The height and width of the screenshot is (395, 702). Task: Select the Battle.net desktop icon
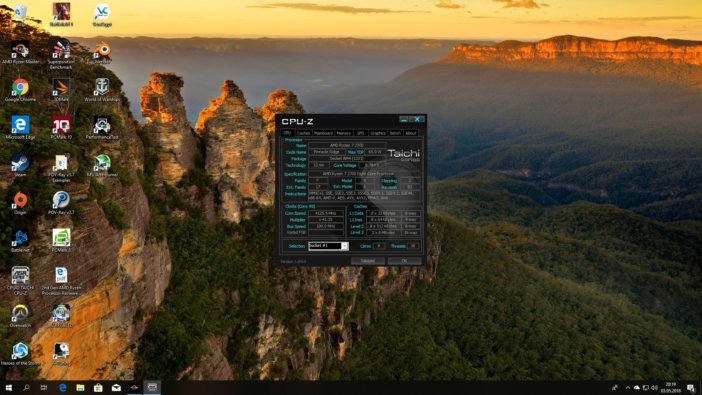(20, 240)
